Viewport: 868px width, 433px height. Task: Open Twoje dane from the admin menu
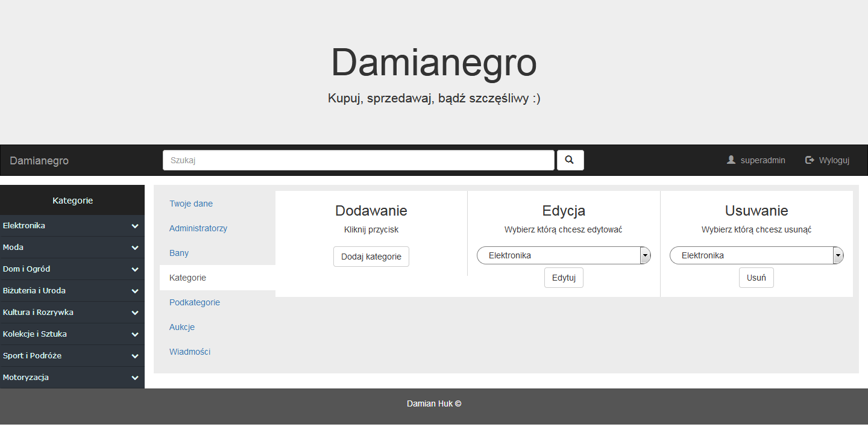[191, 204]
